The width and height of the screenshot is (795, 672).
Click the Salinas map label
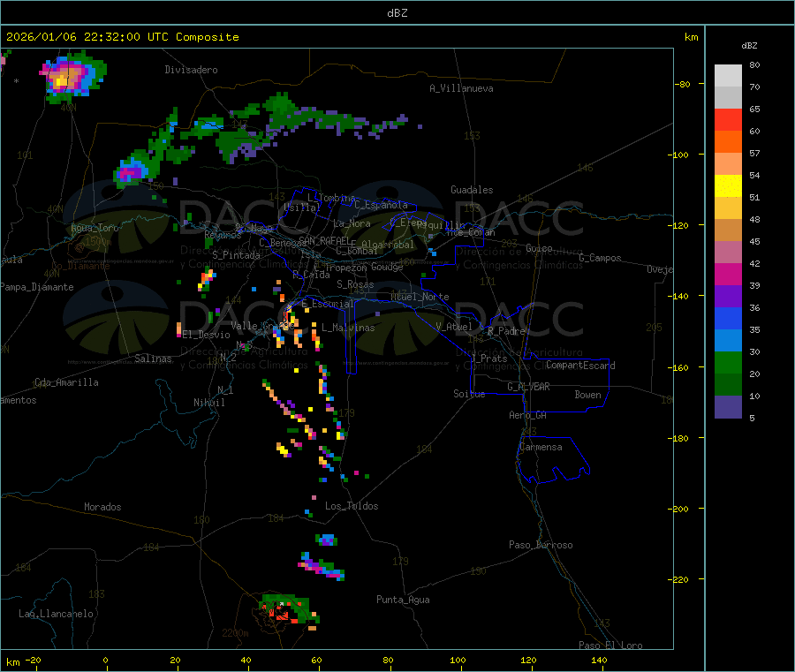coord(153,359)
